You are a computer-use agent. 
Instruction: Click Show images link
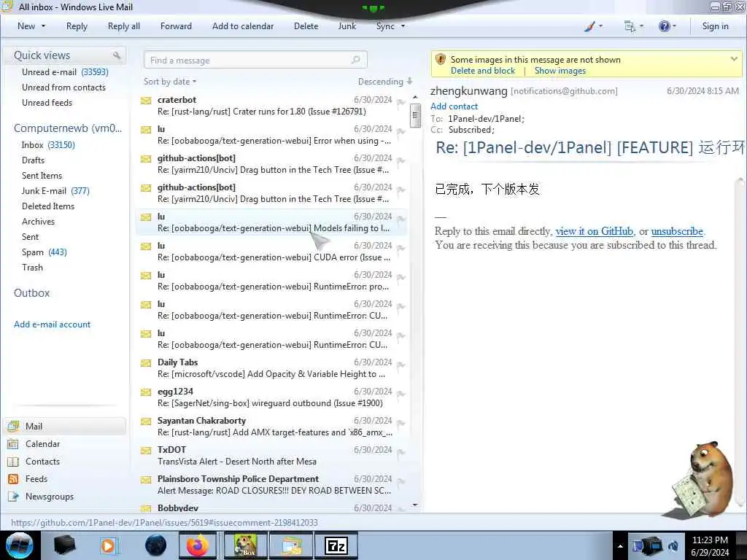point(560,71)
